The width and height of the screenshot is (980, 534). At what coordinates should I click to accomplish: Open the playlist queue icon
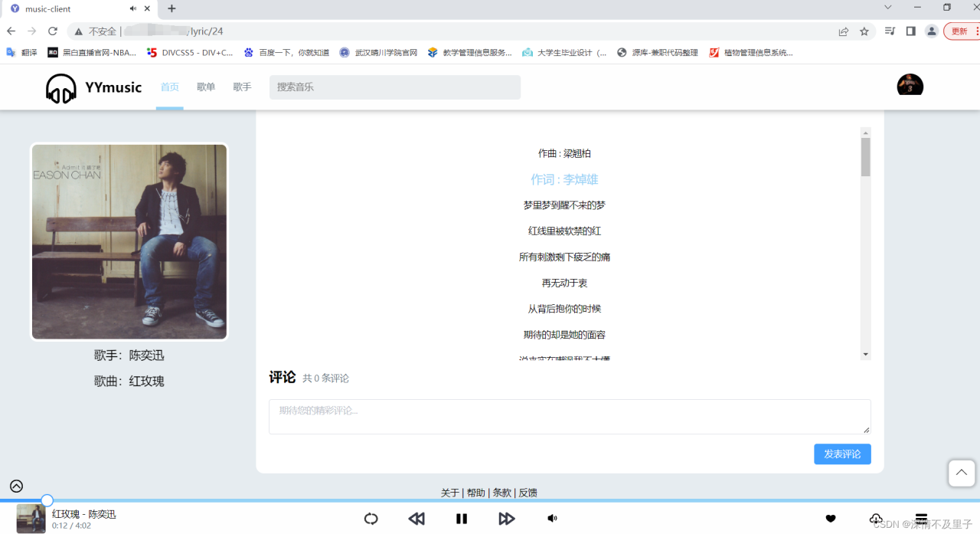pos(921,519)
